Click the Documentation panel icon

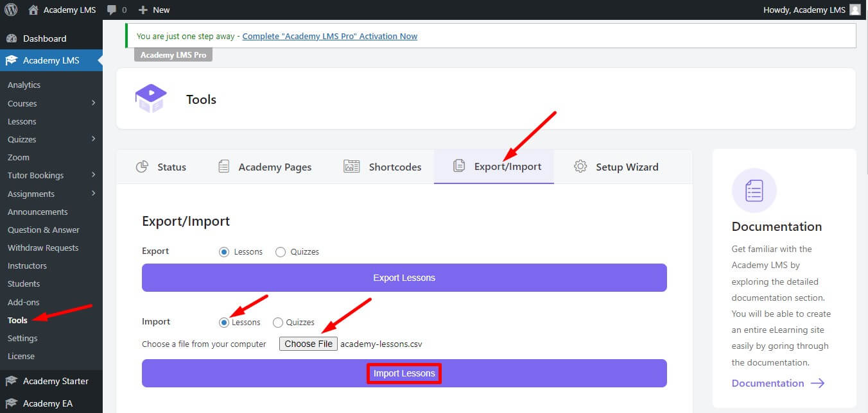point(754,190)
